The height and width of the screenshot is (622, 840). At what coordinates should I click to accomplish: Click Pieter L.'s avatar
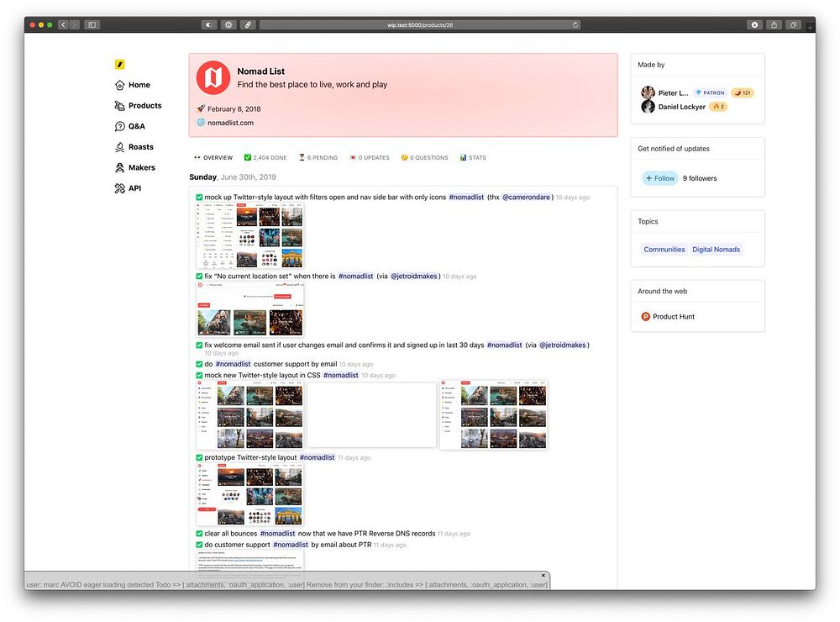(648, 92)
